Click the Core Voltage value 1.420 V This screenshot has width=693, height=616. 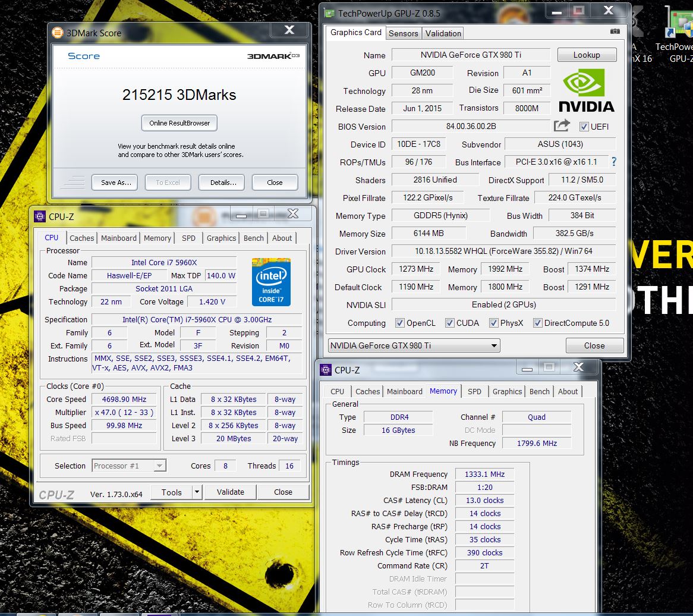(212, 301)
